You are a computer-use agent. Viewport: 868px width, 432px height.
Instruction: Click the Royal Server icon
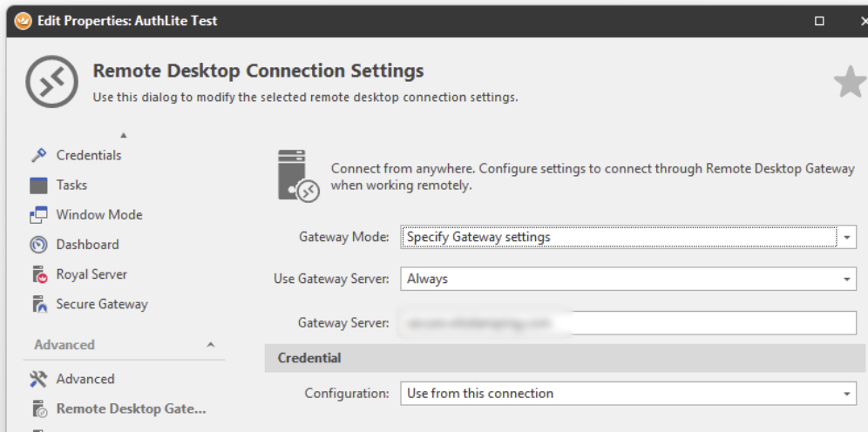click(x=38, y=274)
